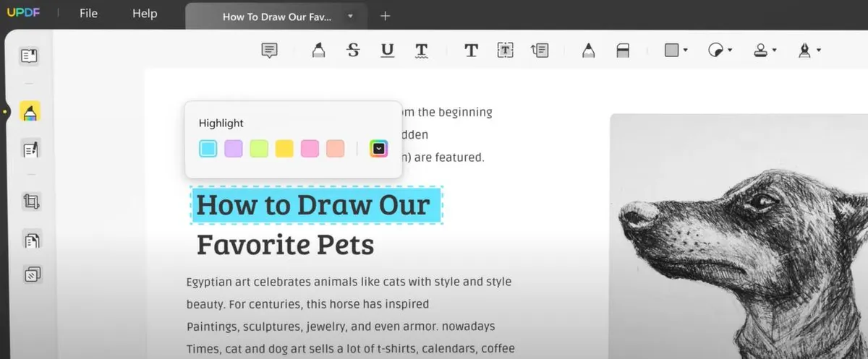The image size is (868, 359).
Task: Pick the yellow highlight color swatch
Action: pyautogui.click(x=284, y=149)
